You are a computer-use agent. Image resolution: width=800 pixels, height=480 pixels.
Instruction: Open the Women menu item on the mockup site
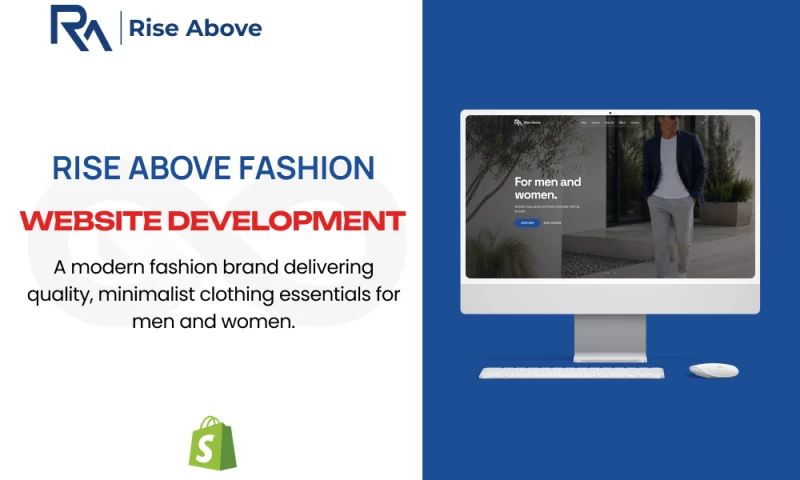[595, 122]
